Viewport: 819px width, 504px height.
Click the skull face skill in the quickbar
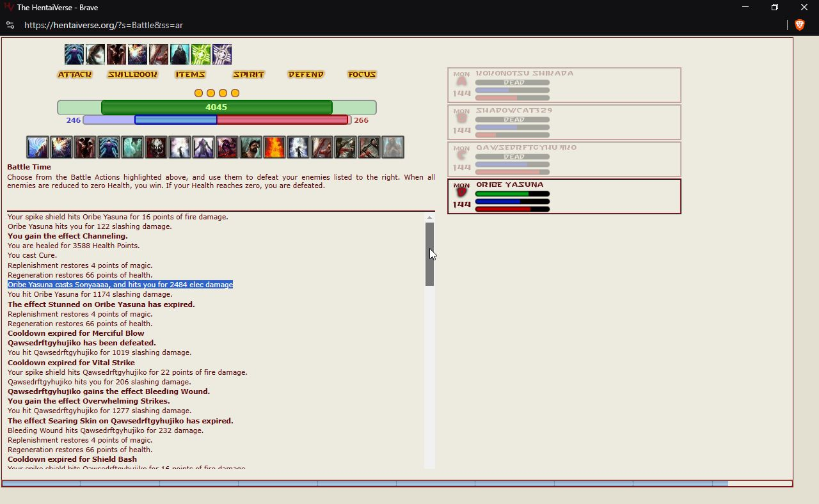tap(156, 147)
